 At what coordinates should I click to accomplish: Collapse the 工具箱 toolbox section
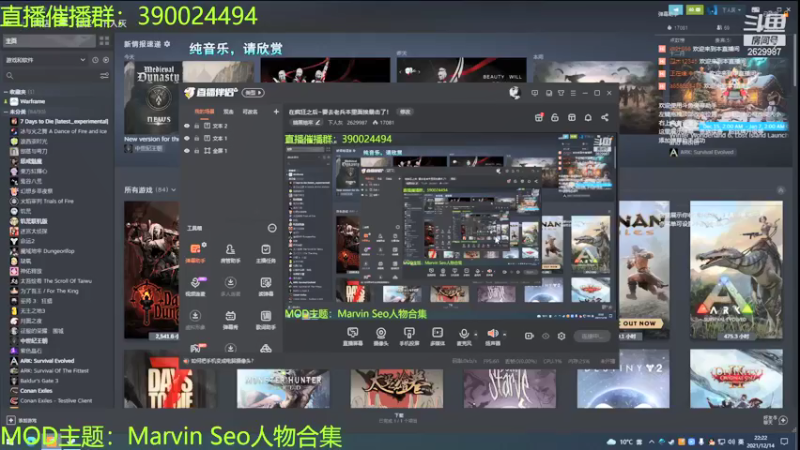click(272, 228)
